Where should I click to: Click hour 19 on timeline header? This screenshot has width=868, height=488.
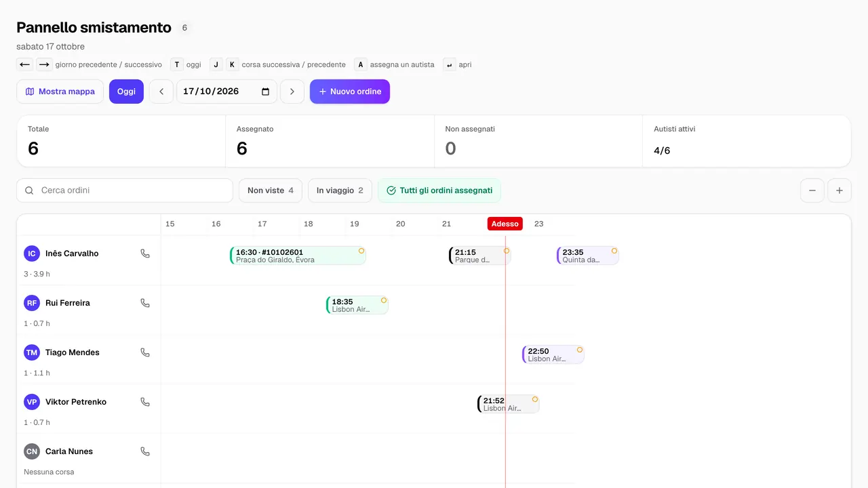355,224
